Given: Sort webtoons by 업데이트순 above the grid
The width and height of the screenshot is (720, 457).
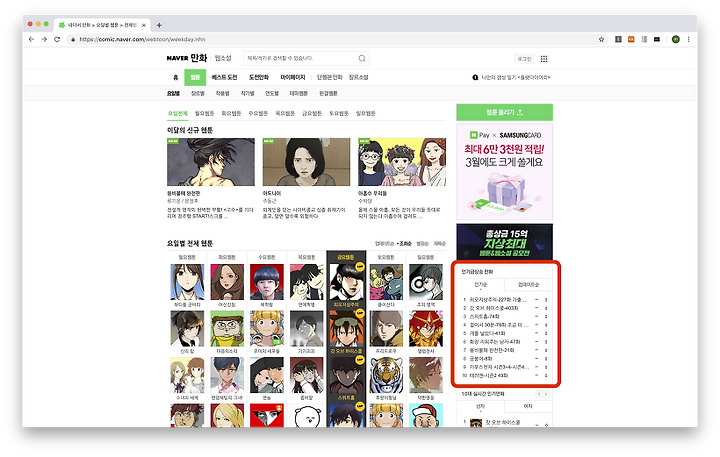Looking at the screenshot, I should 384,243.
